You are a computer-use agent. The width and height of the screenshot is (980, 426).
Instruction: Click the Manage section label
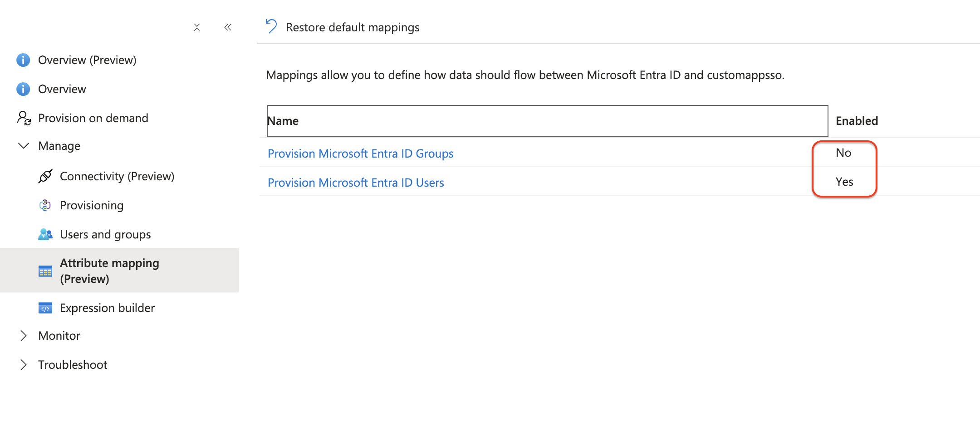tap(59, 146)
